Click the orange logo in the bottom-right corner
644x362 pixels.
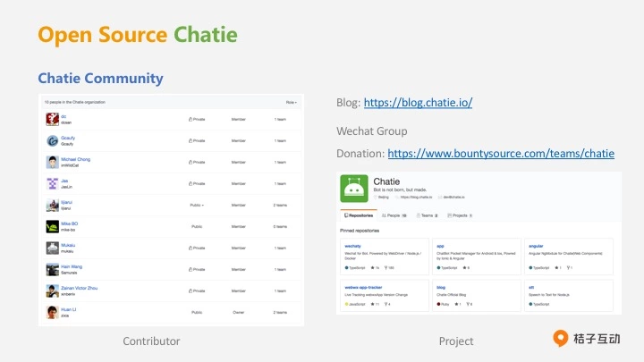[561, 339]
